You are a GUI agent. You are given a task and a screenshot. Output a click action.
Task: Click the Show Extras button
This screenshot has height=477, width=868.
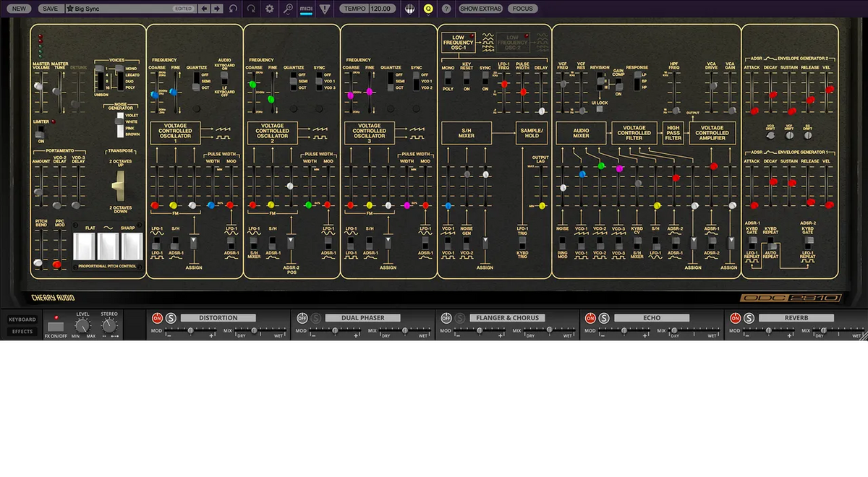tap(480, 9)
